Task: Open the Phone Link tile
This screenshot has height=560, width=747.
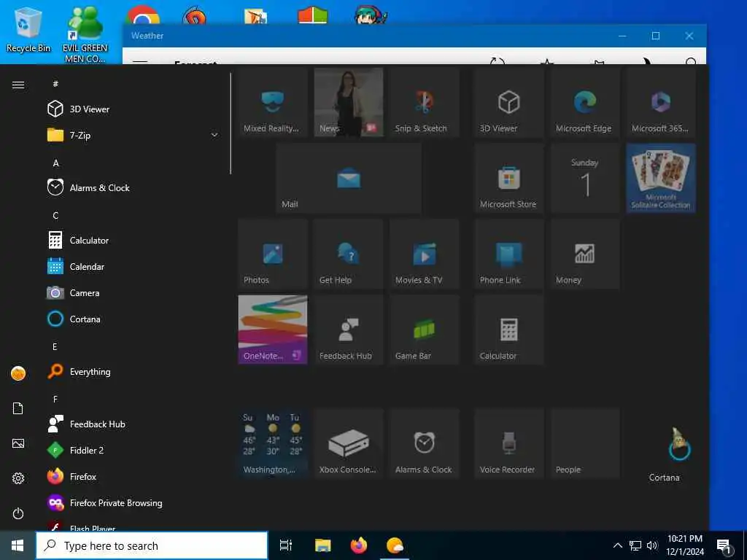Action: tap(508, 254)
